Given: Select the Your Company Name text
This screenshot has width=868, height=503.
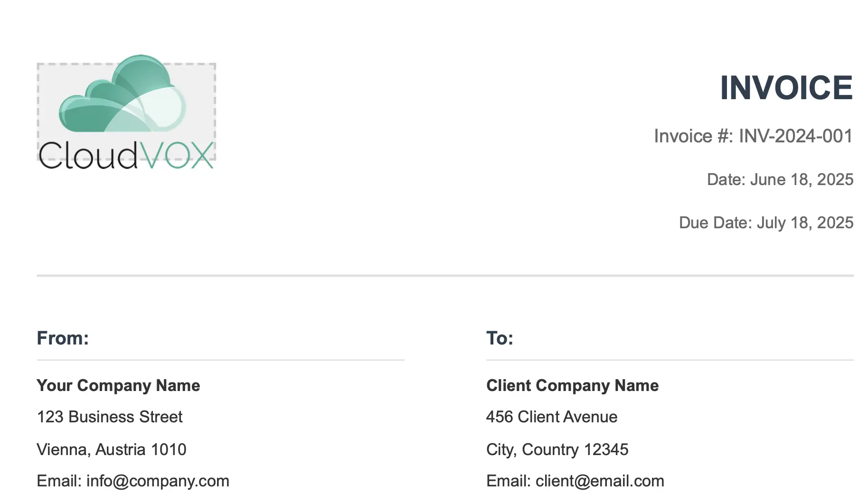Looking at the screenshot, I should [x=118, y=385].
